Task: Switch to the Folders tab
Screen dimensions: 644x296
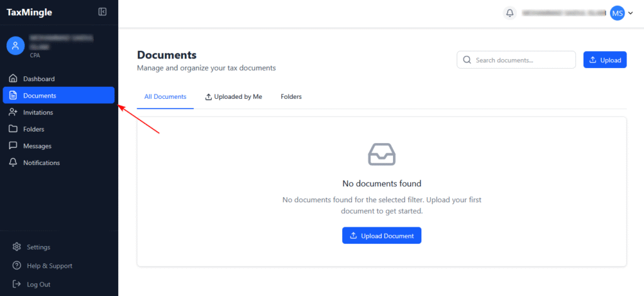Action: 291,97
